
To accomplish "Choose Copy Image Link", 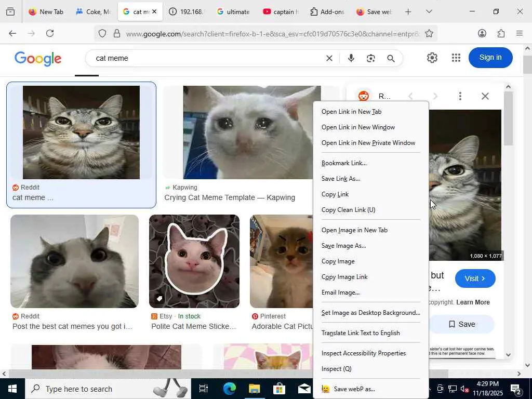I will coord(371,277).
